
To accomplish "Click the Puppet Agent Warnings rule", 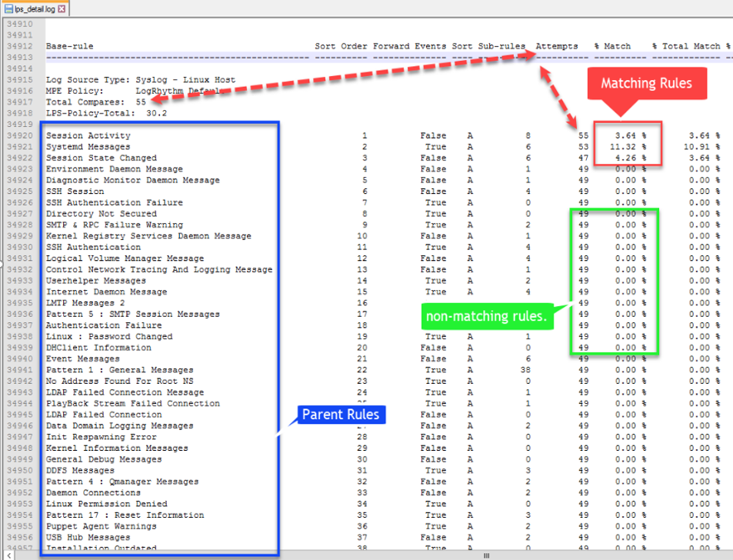I will click(101, 526).
